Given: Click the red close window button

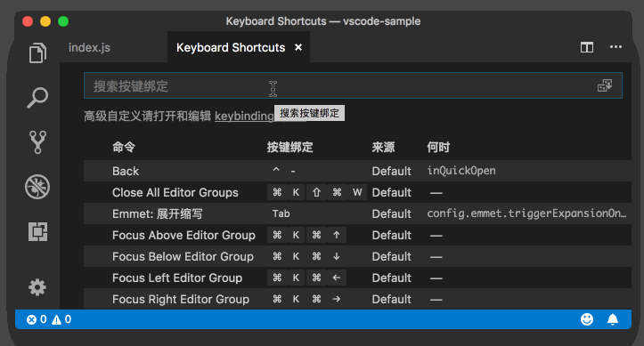Looking at the screenshot, I should click(28, 21).
